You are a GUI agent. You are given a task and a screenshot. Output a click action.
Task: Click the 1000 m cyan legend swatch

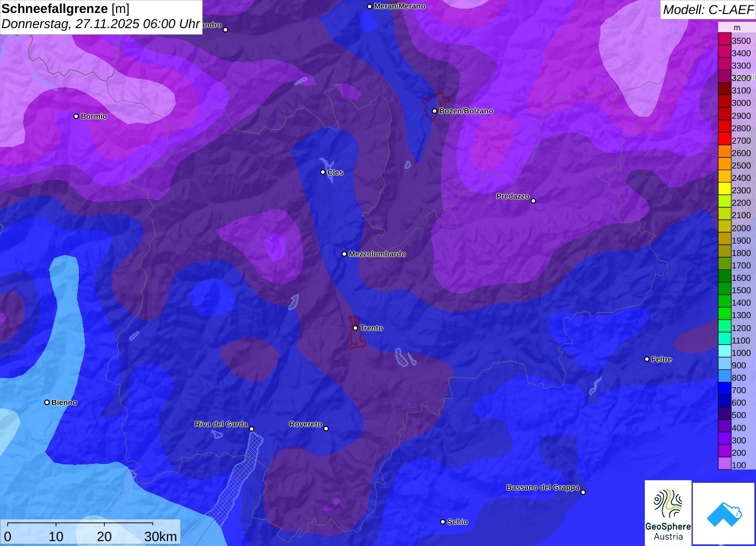click(x=725, y=351)
